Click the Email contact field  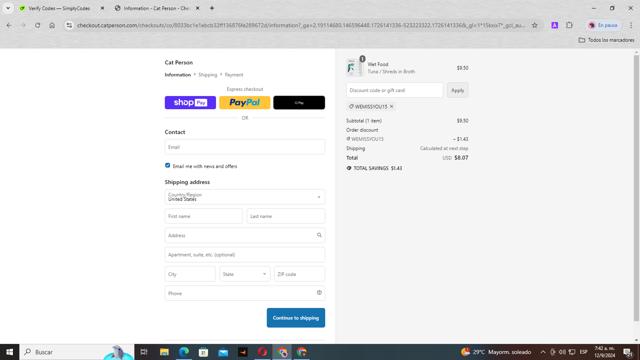(245, 147)
